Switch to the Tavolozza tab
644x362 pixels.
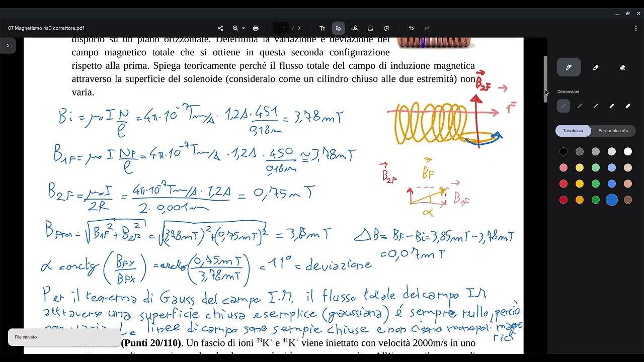click(x=573, y=130)
